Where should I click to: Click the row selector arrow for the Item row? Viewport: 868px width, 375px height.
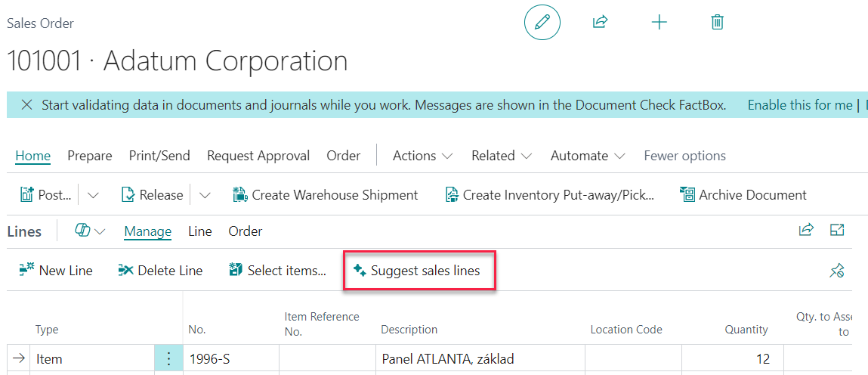(19, 358)
